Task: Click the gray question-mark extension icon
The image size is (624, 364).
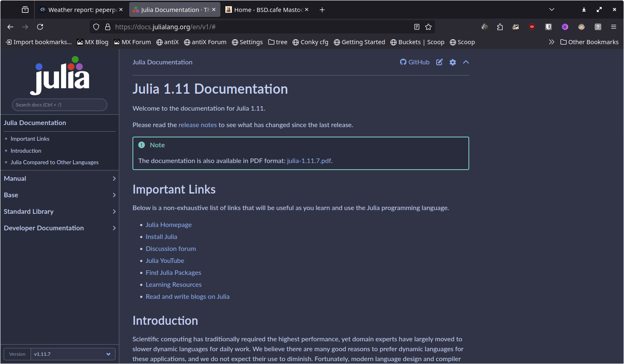Action: tap(598, 27)
